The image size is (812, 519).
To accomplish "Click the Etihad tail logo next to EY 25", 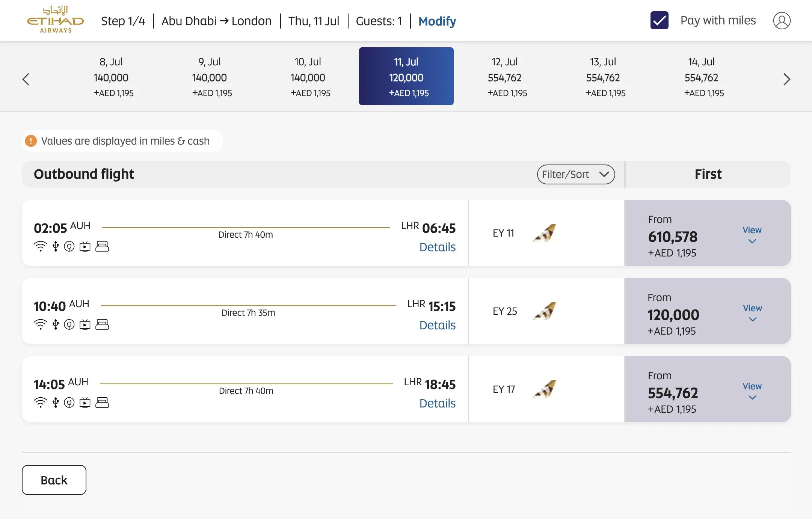I will point(545,311).
